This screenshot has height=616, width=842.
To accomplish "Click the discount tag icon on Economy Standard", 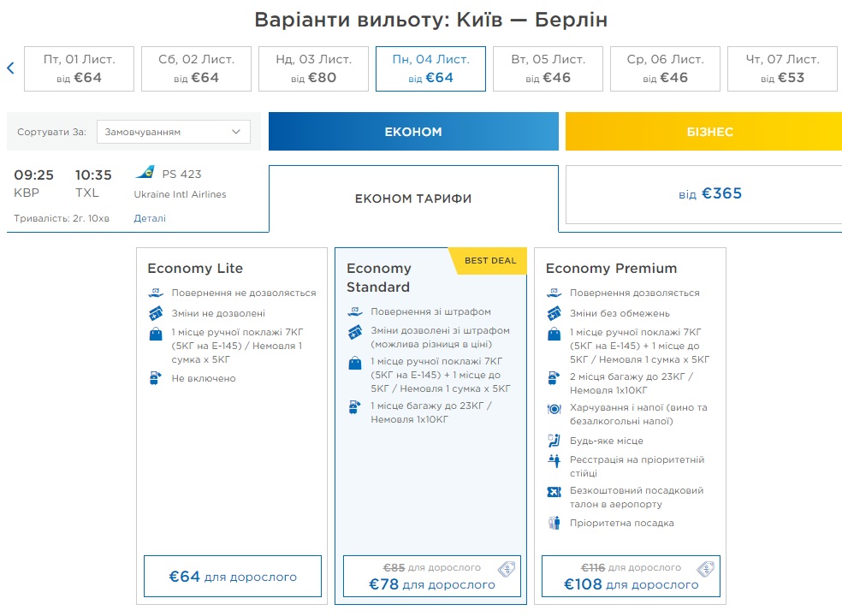I will [x=506, y=569].
